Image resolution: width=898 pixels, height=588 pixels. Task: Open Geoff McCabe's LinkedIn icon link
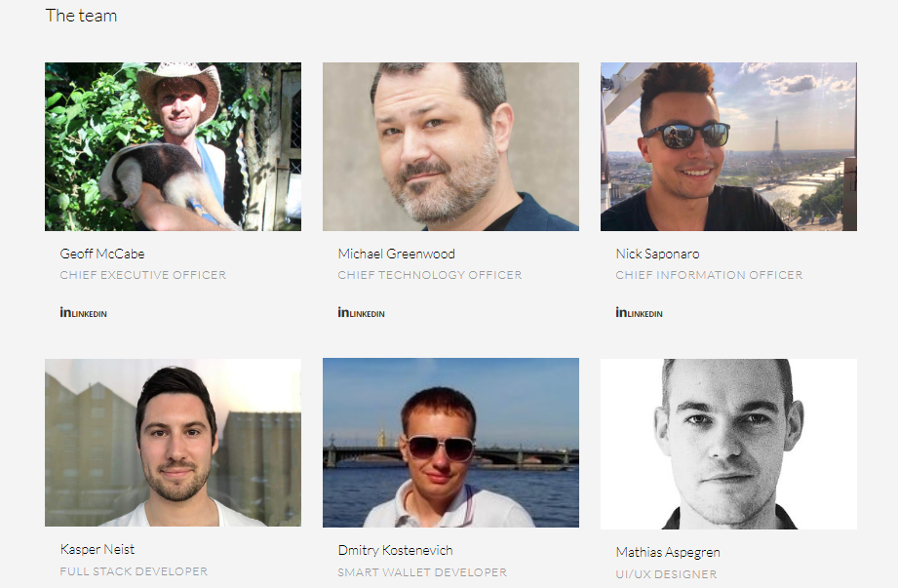coord(83,313)
